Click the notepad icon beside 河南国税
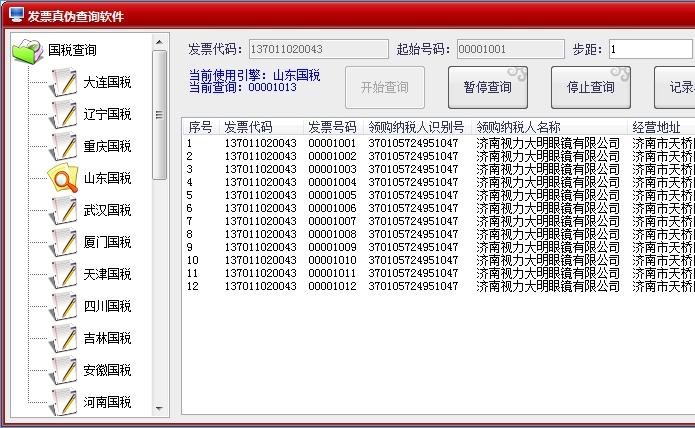Screen dimensions: 695x428 point(63,402)
